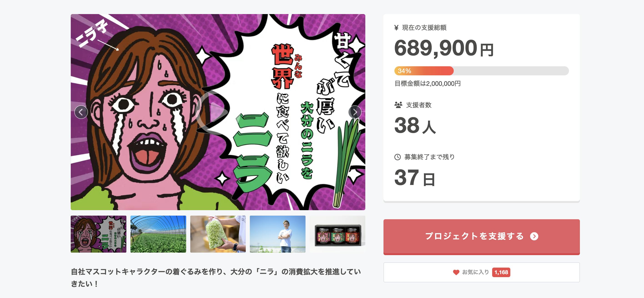Add the project to お気に入り favorites

[x=481, y=272]
